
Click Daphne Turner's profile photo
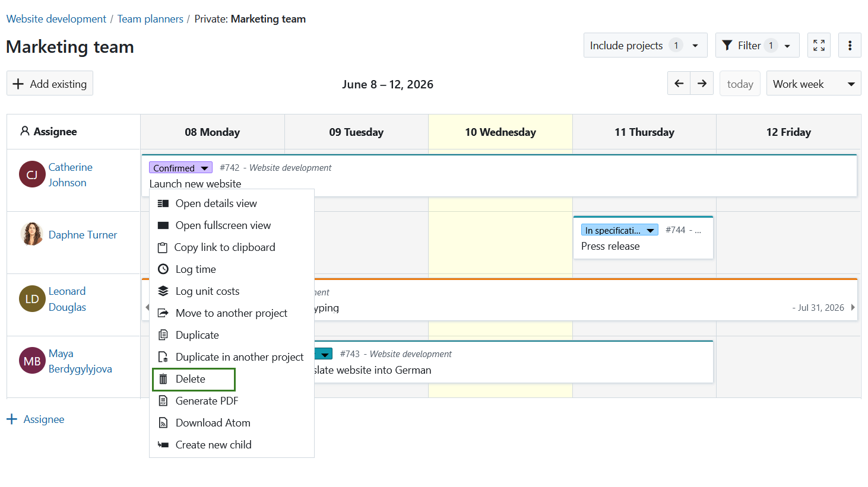pos(32,234)
